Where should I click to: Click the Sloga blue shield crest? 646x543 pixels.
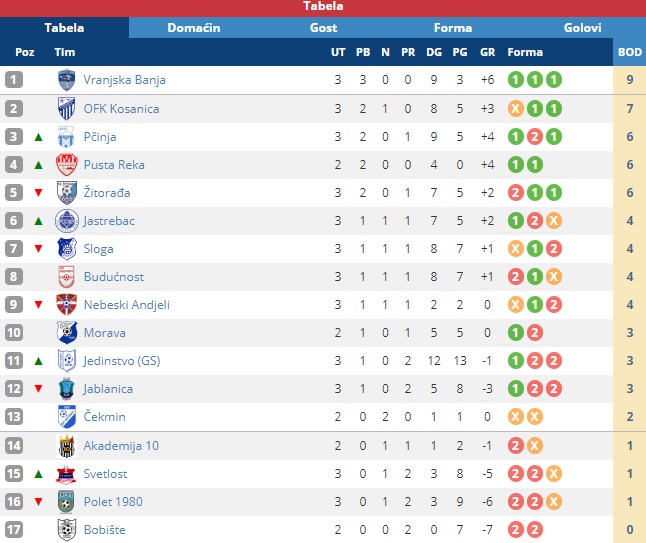pyautogui.click(x=66, y=248)
